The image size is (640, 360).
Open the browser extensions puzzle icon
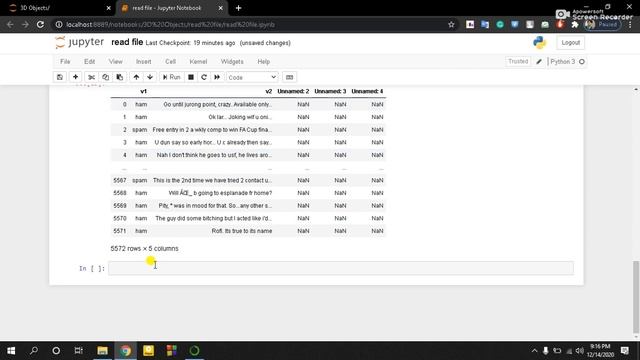point(575,24)
